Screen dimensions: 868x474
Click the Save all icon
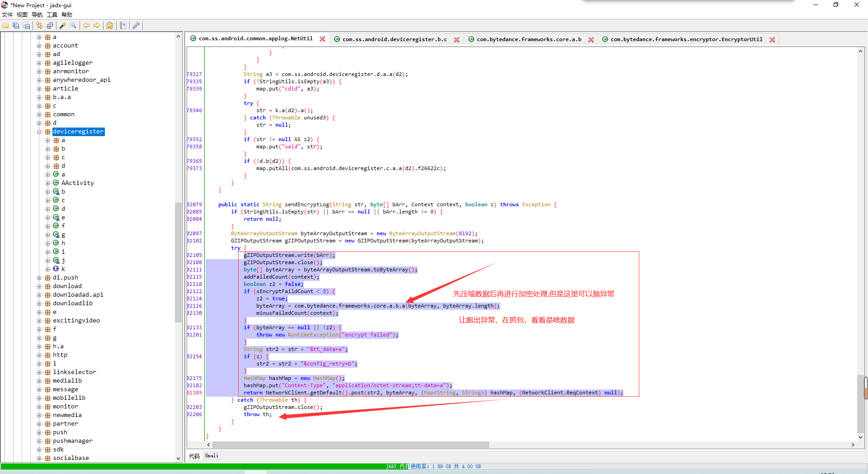(x=16, y=25)
